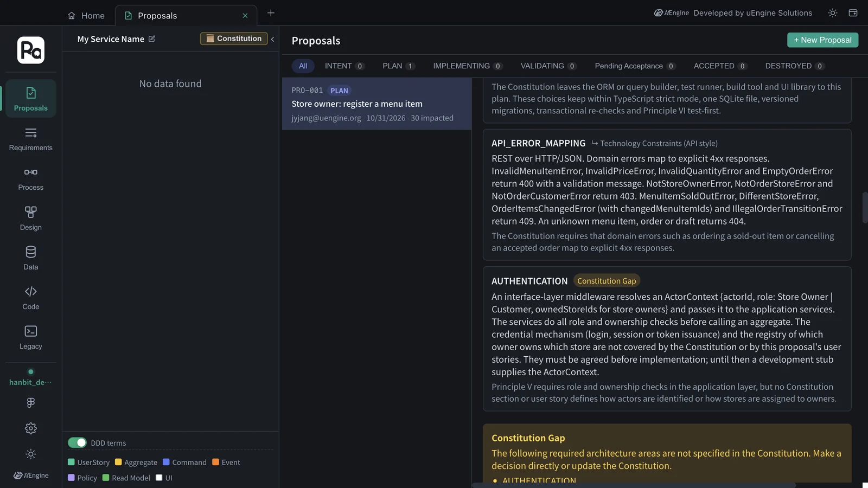The width and height of the screenshot is (868, 488).
Task: Create a New Proposal
Action: (822, 40)
